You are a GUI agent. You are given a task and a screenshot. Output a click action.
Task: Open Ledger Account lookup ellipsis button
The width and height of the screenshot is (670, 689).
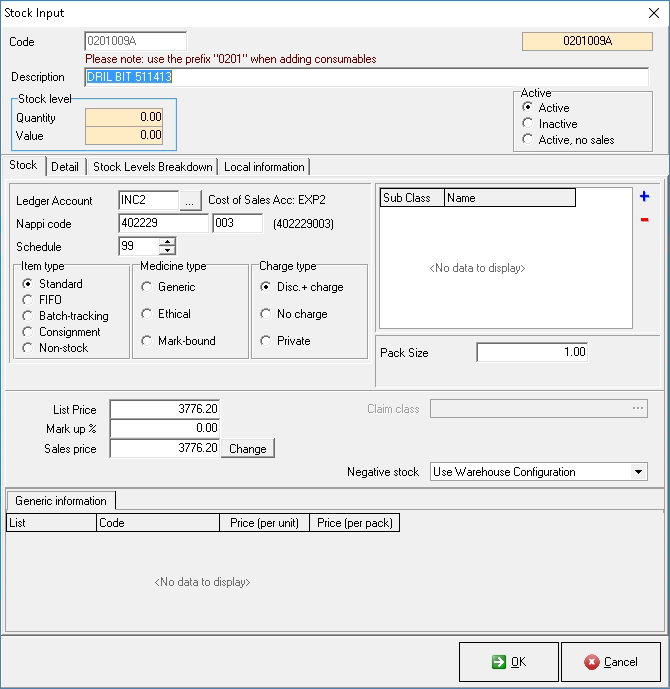click(x=191, y=201)
